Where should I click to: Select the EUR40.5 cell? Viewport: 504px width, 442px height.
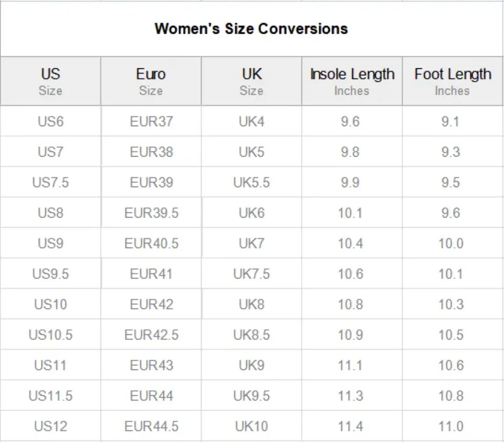click(x=151, y=243)
